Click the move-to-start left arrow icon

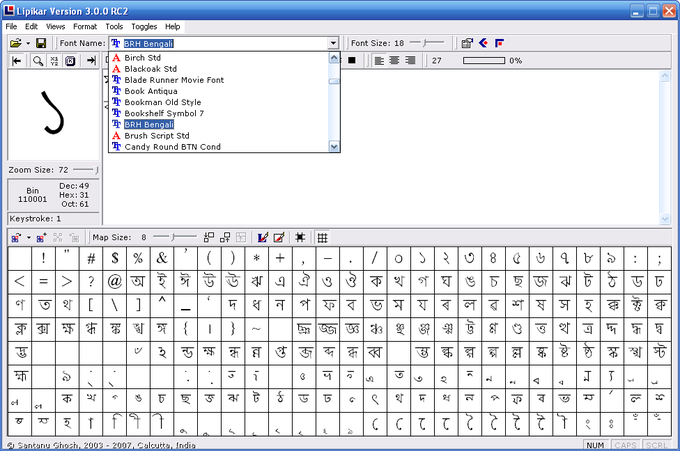click(x=16, y=61)
